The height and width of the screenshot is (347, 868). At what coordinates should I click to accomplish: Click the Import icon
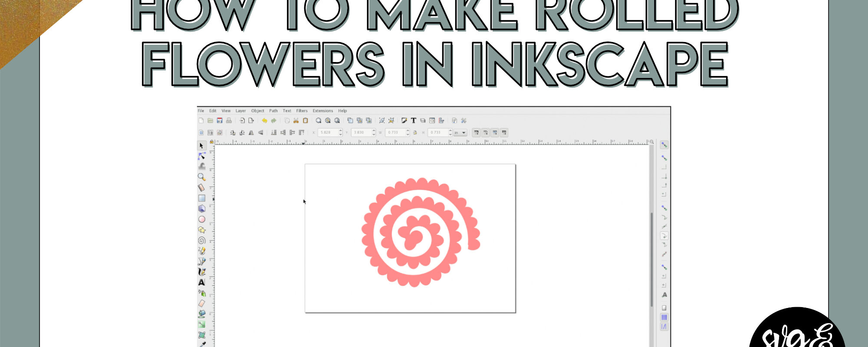(242, 121)
